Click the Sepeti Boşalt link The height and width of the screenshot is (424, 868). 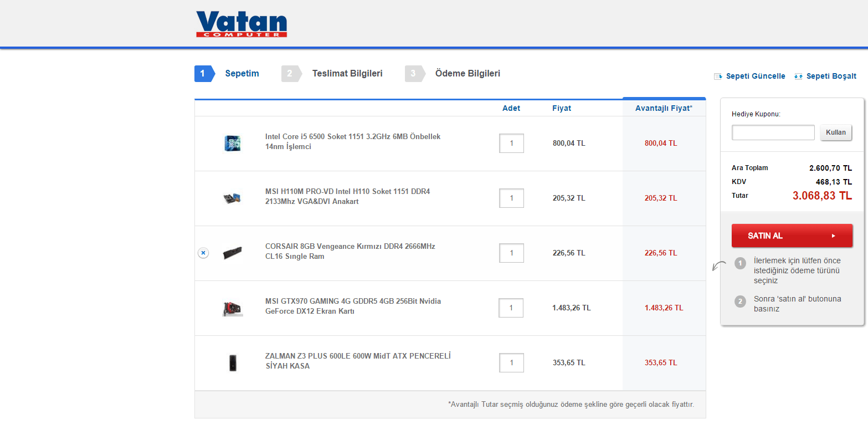(x=831, y=76)
